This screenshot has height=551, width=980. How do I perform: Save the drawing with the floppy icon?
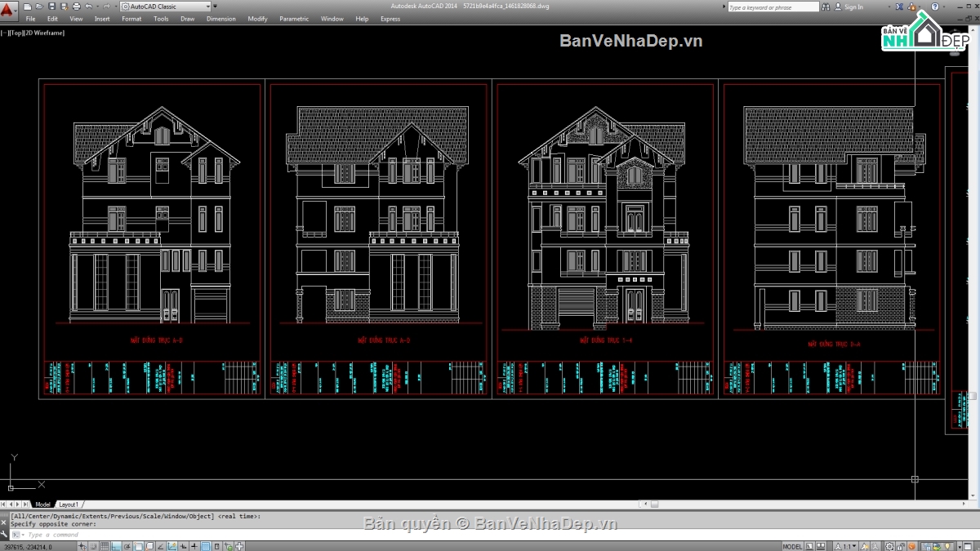51,7
